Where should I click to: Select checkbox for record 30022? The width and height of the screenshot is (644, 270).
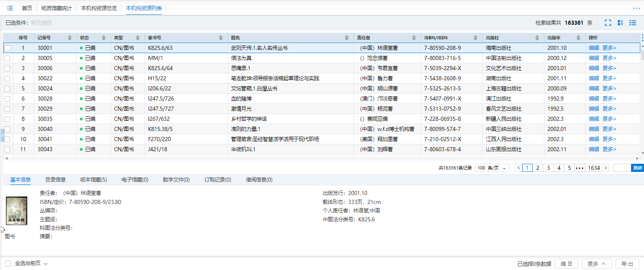coord(7,78)
